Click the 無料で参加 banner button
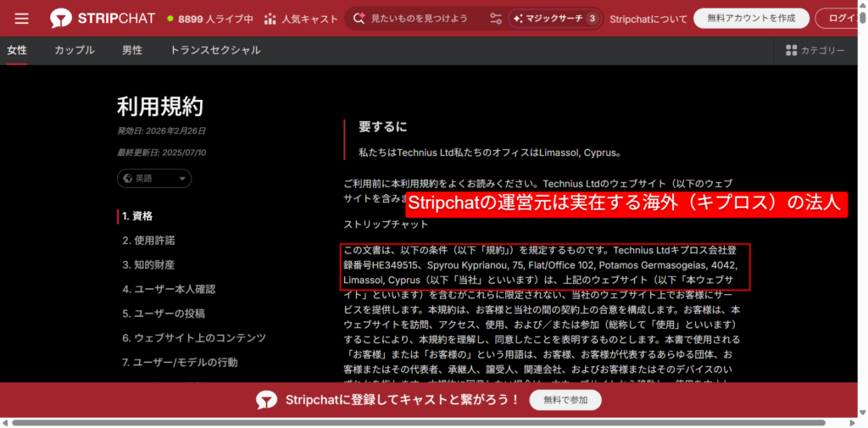 pos(565,400)
